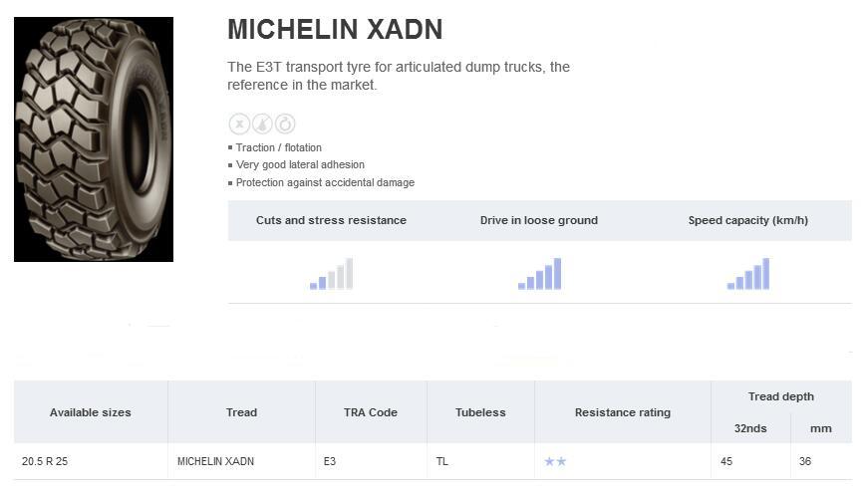Click the 20.5 R 25 size cell
867x504 pixels.
45,461
